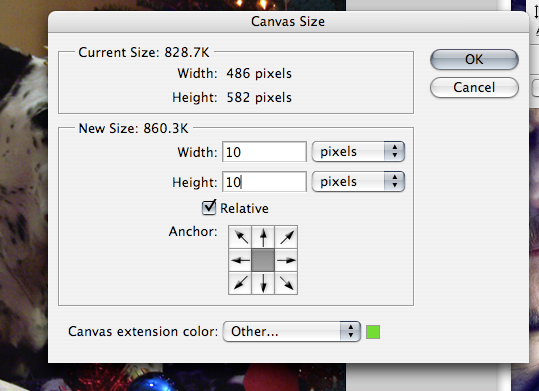Viewport: 539px width, 391px height.
Task: Click the green canvas extension color swatch
Action: tap(373, 332)
